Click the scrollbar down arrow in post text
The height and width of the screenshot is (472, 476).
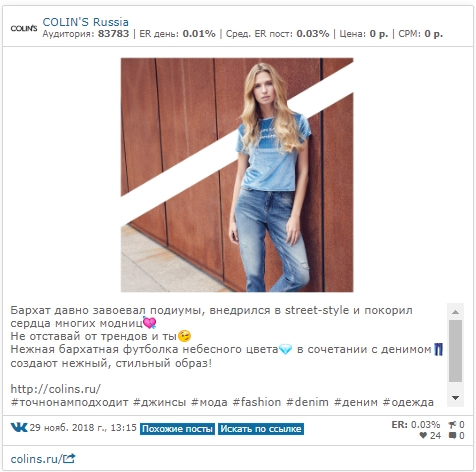455,397
